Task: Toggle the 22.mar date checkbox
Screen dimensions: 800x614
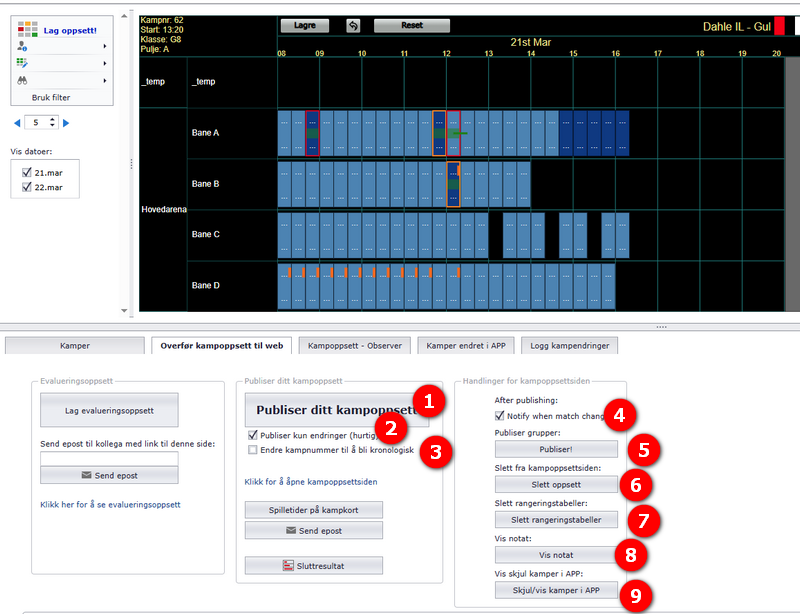Action: point(27,187)
